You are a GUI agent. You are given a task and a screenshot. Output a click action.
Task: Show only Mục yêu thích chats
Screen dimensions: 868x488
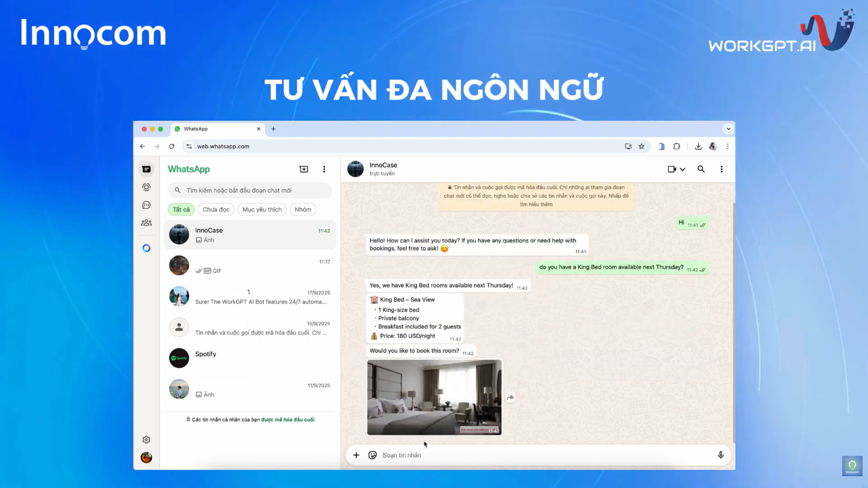pos(262,209)
